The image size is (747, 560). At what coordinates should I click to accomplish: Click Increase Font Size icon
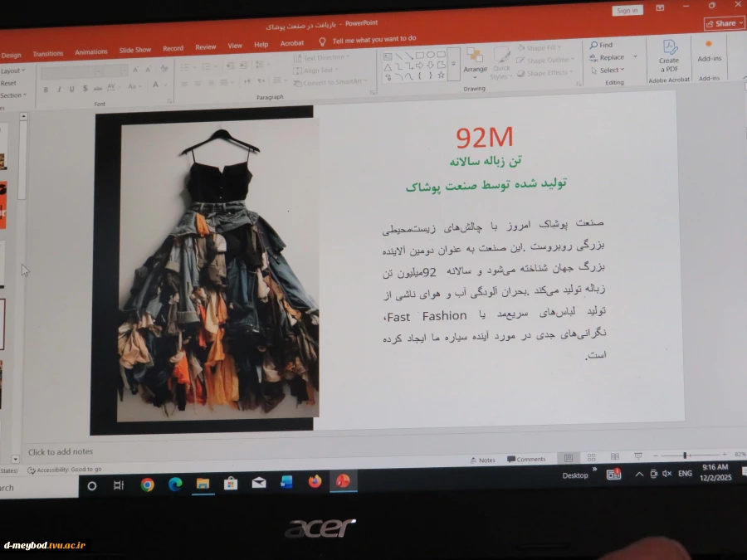tap(136, 70)
